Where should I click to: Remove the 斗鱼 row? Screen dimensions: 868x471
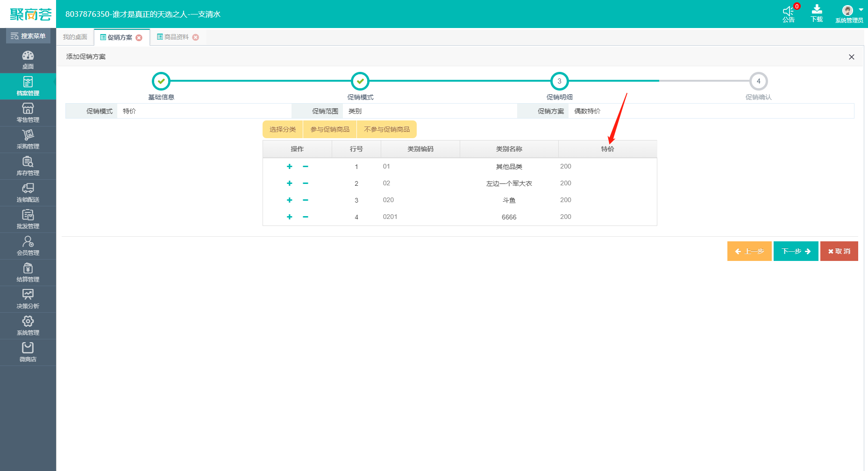[306, 200]
